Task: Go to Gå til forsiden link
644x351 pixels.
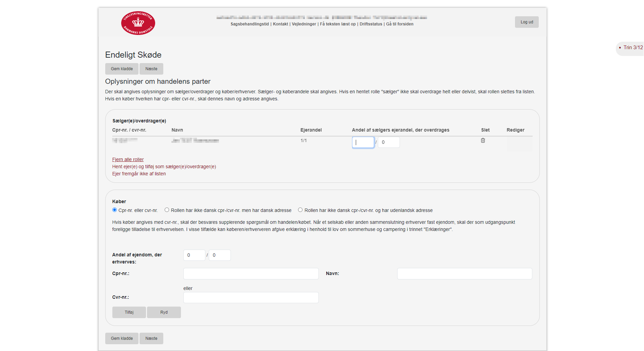Action: (400, 24)
